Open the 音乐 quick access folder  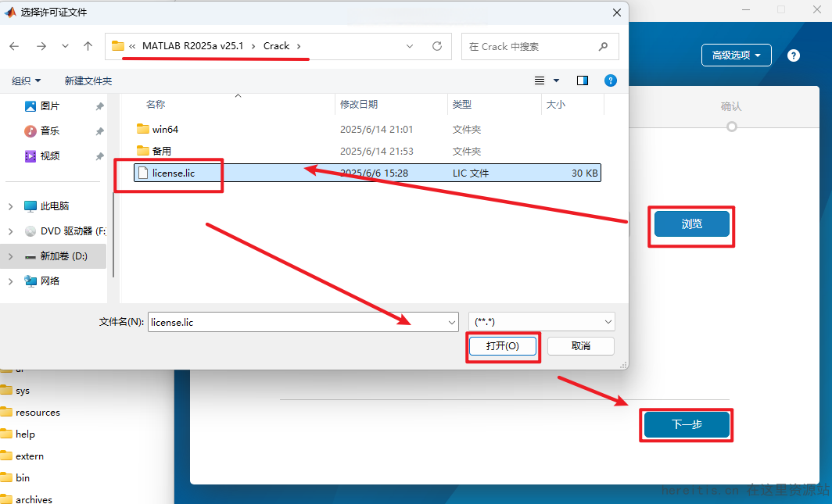click(x=50, y=131)
